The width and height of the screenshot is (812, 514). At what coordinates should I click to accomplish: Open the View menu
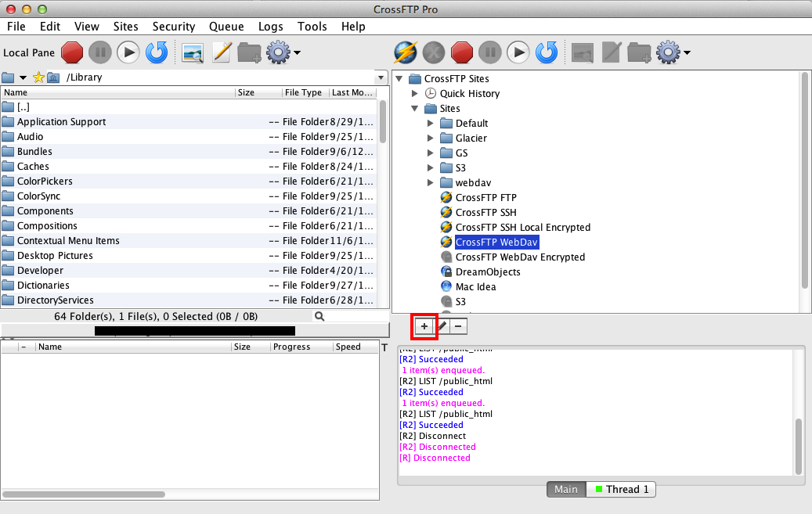(x=86, y=27)
